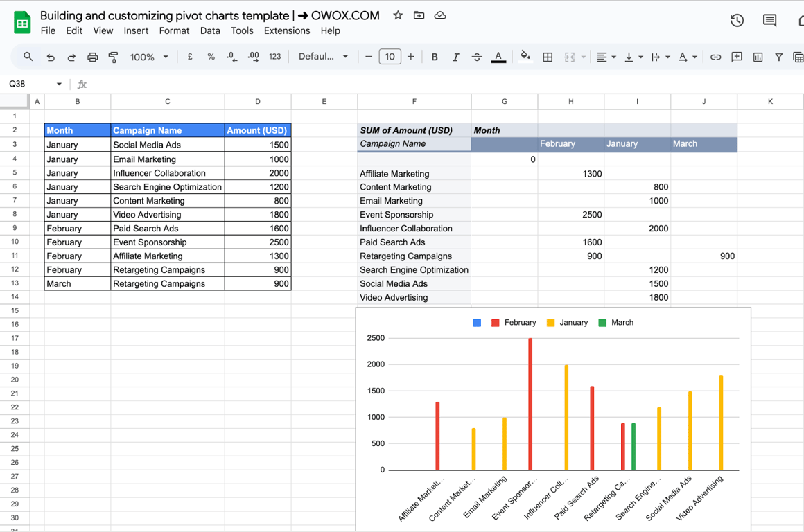Expand the merge cells dropdown arrow

(x=583, y=57)
